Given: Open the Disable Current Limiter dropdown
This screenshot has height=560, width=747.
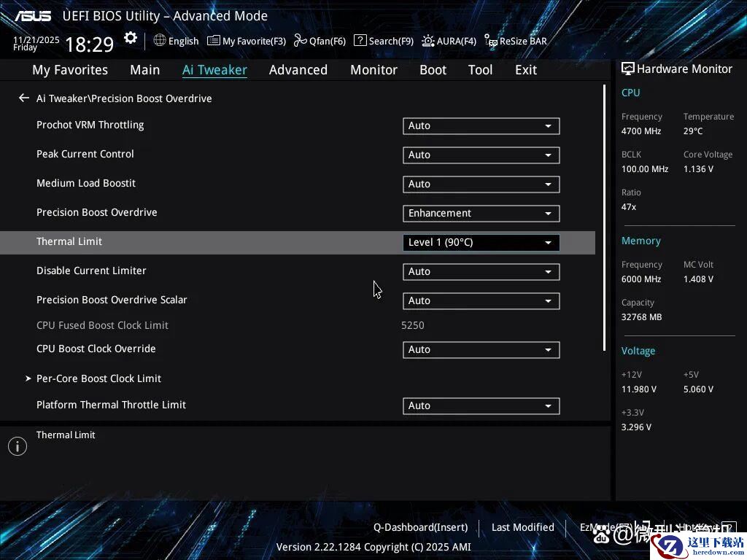Looking at the screenshot, I should (481, 272).
